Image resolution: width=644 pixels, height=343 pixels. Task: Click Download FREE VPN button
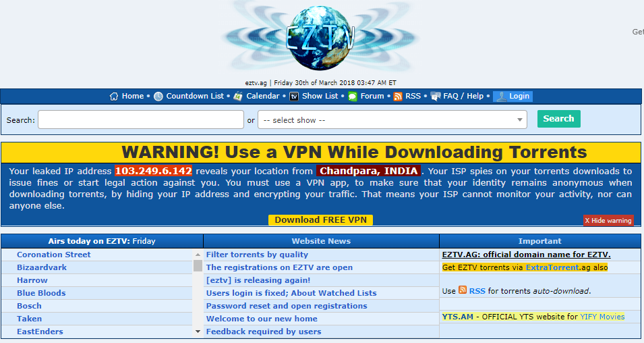click(321, 219)
